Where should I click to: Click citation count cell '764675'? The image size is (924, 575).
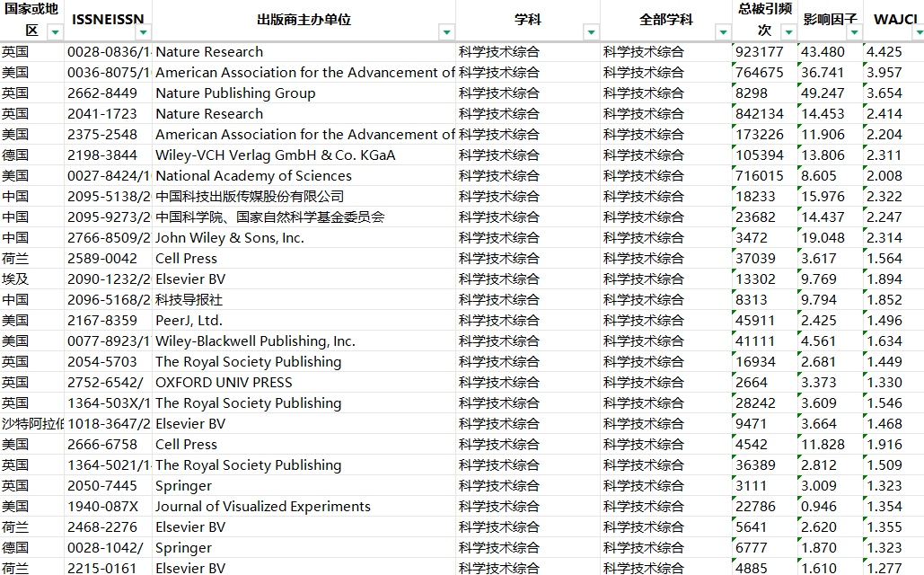pos(765,73)
